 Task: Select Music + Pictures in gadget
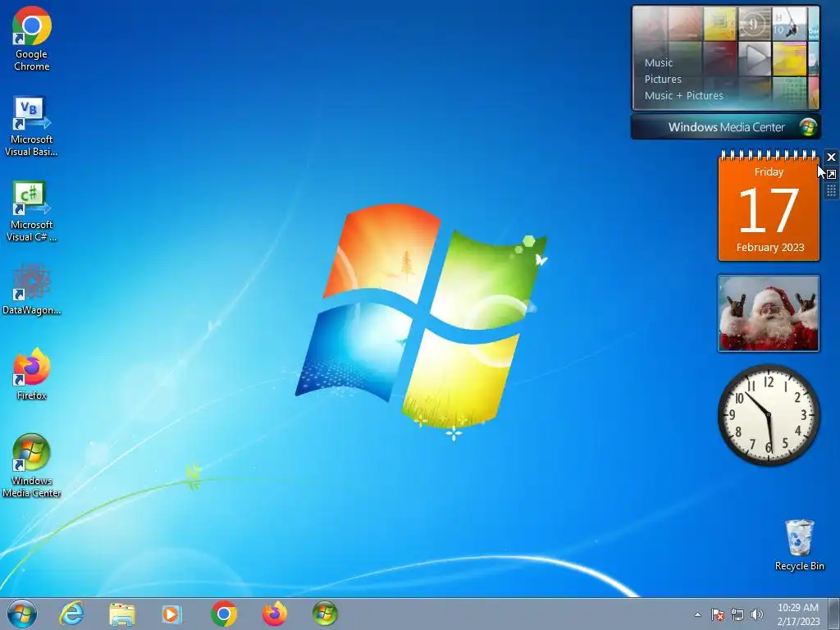683,96
